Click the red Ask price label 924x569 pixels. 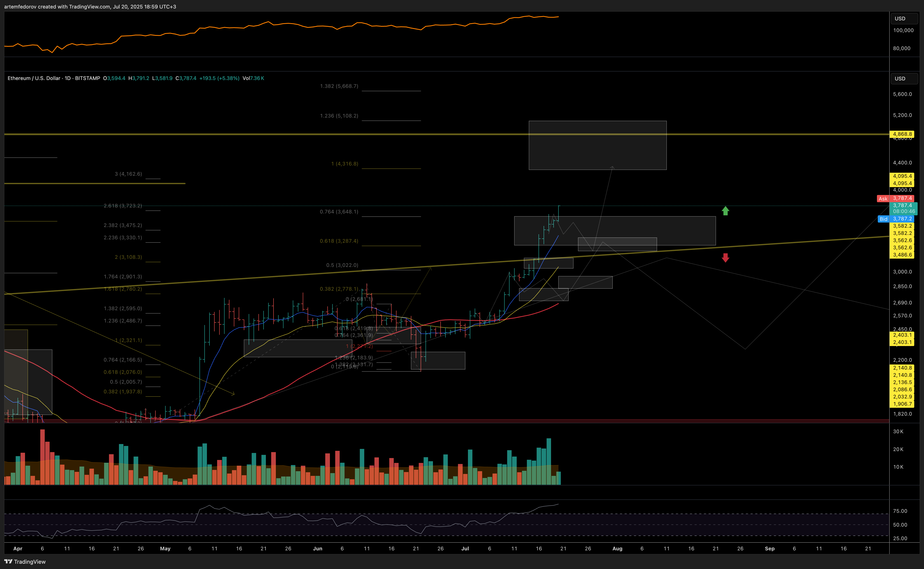[895, 198]
